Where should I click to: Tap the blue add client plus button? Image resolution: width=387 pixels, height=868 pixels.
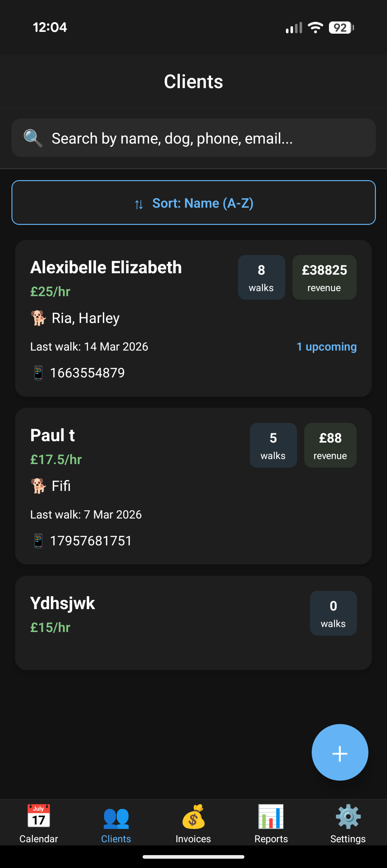click(340, 752)
